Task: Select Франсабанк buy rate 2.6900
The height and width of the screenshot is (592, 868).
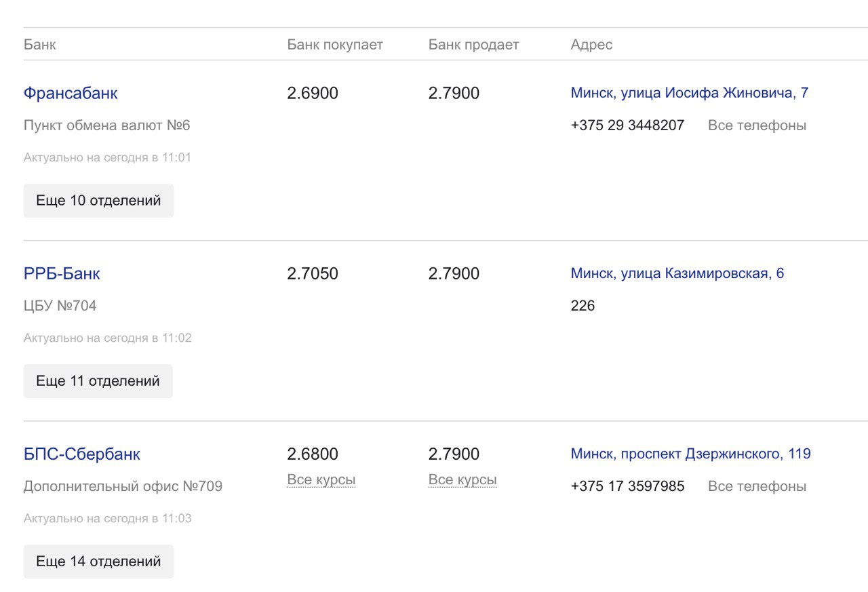Action: tap(313, 93)
